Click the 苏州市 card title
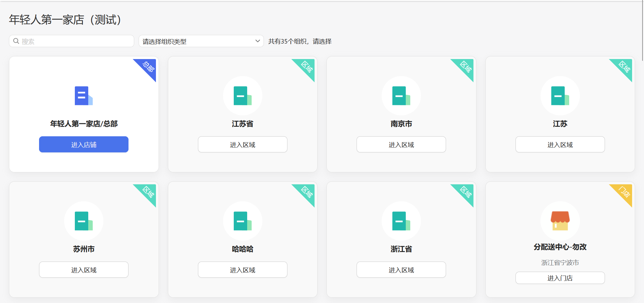Screen dimensions: 644x303 pyautogui.click(x=84, y=249)
